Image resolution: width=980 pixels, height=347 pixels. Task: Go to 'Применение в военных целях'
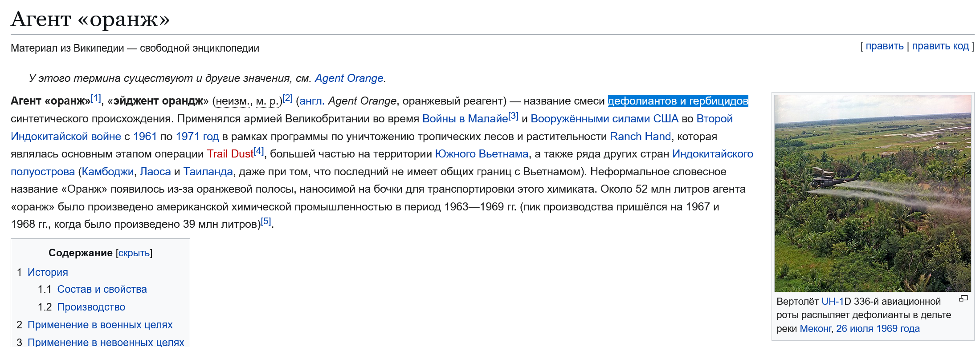point(100,325)
